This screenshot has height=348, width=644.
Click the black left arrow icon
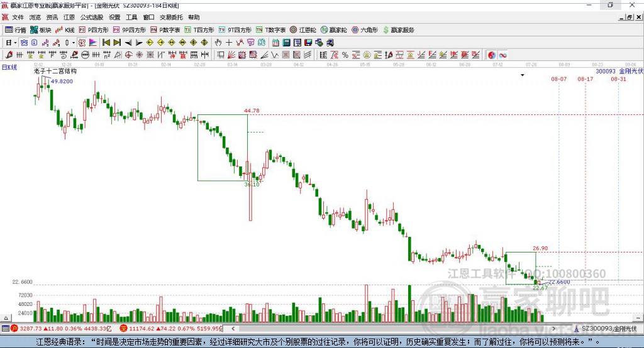tap(128, 43)
